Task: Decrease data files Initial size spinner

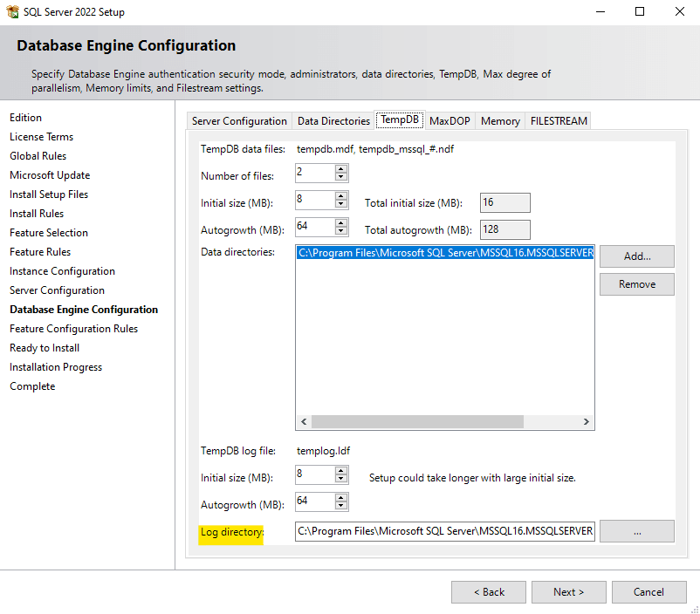Action: point(341,204)
